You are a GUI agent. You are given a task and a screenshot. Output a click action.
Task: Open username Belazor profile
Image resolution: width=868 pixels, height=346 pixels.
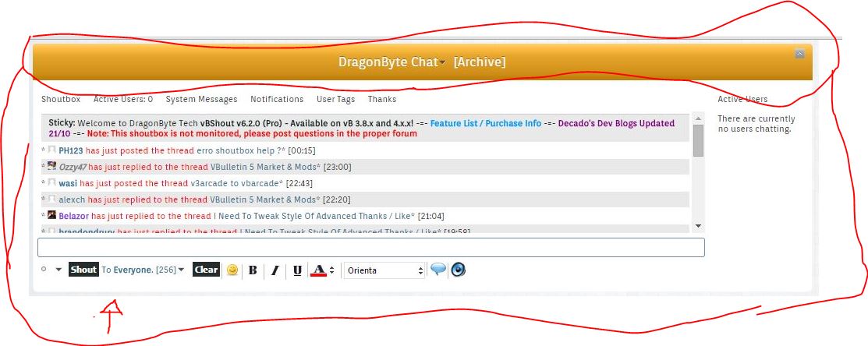(x=73, y=216)
